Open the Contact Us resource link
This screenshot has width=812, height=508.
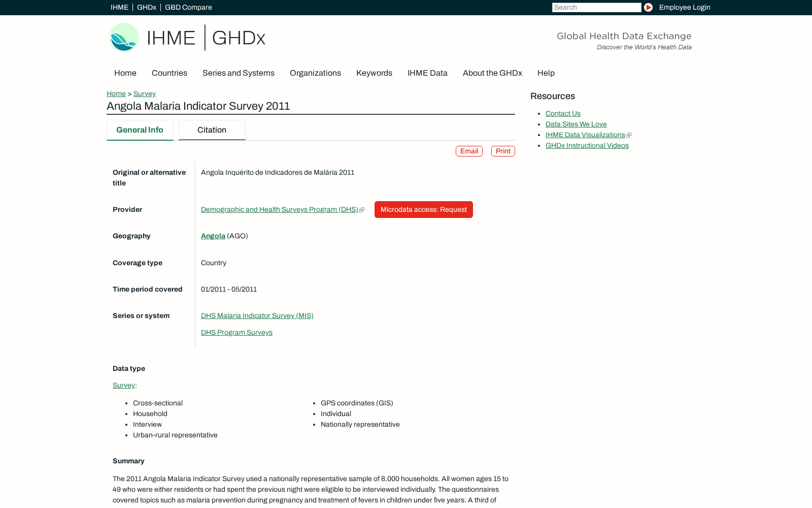click(563, 114)
